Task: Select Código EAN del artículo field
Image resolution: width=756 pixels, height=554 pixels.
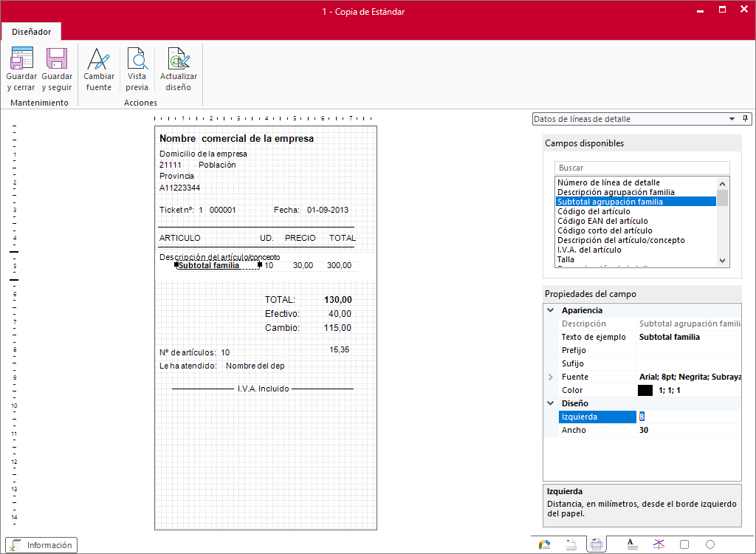Action: 602,221
